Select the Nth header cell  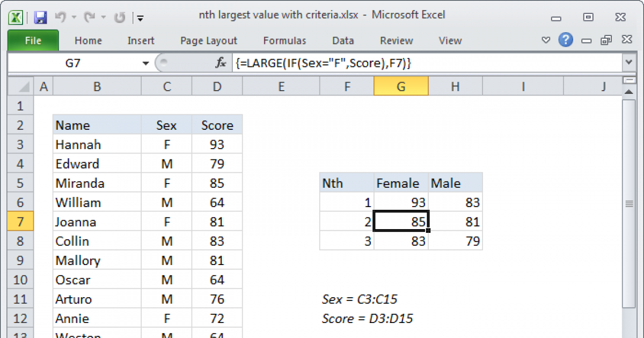(347, 183)
